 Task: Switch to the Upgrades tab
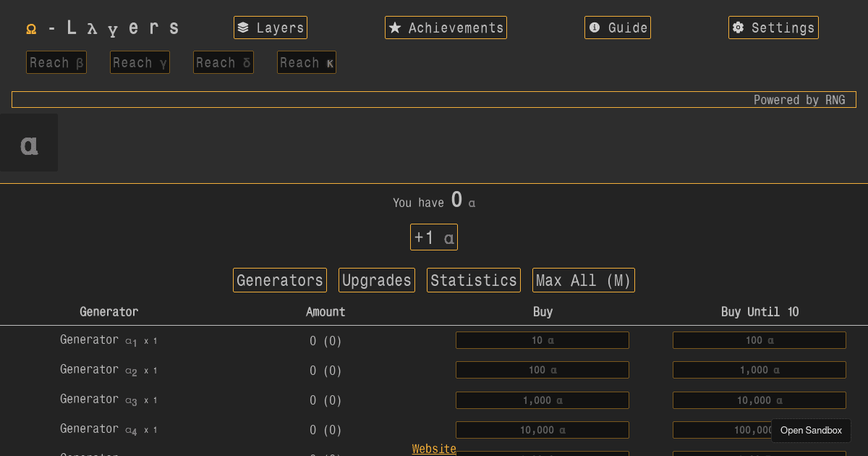[376, 280]
